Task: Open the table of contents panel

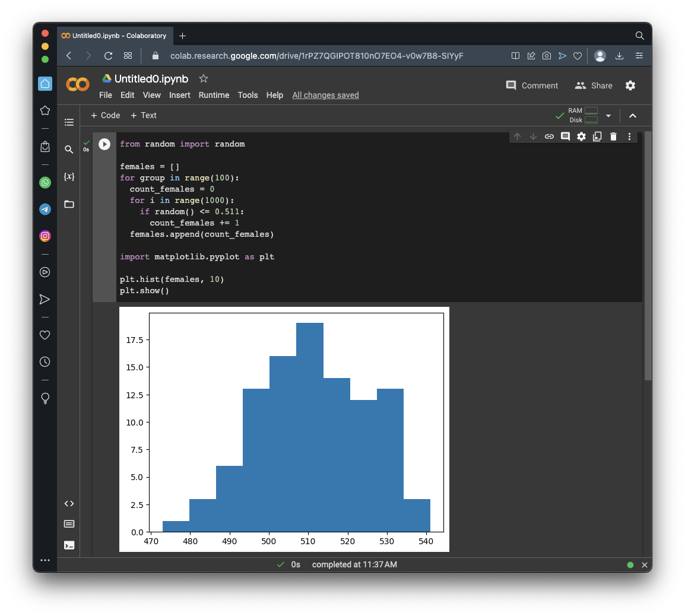Action: (69, 122)
